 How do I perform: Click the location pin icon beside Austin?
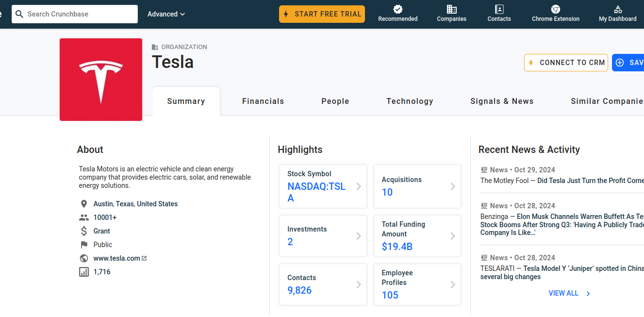click(x=84, y=204)
